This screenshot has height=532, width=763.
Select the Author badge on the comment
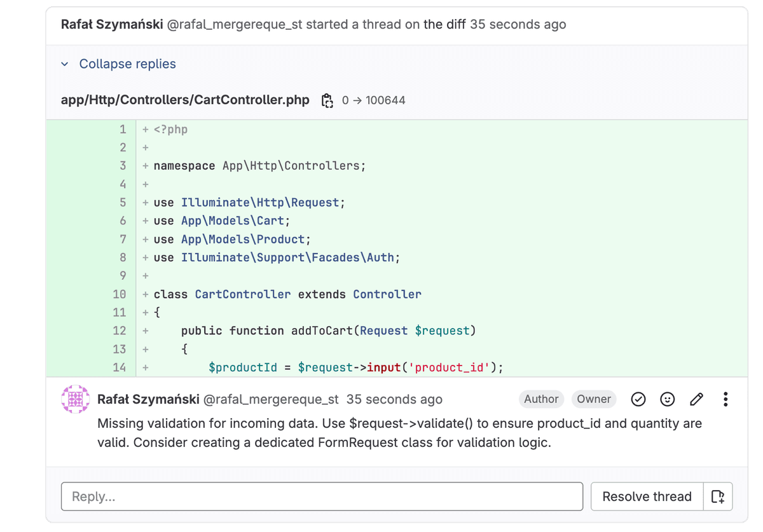click(541, 399)
